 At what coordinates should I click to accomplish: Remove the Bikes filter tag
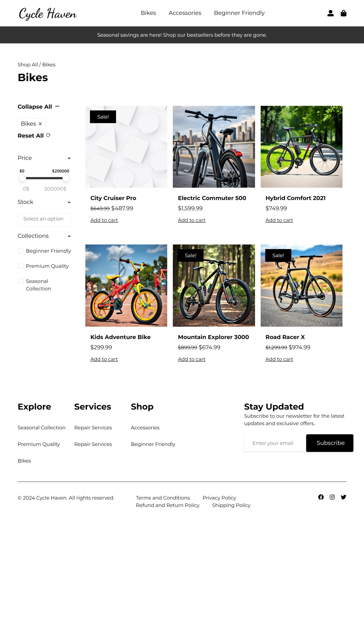coord(40,124)
